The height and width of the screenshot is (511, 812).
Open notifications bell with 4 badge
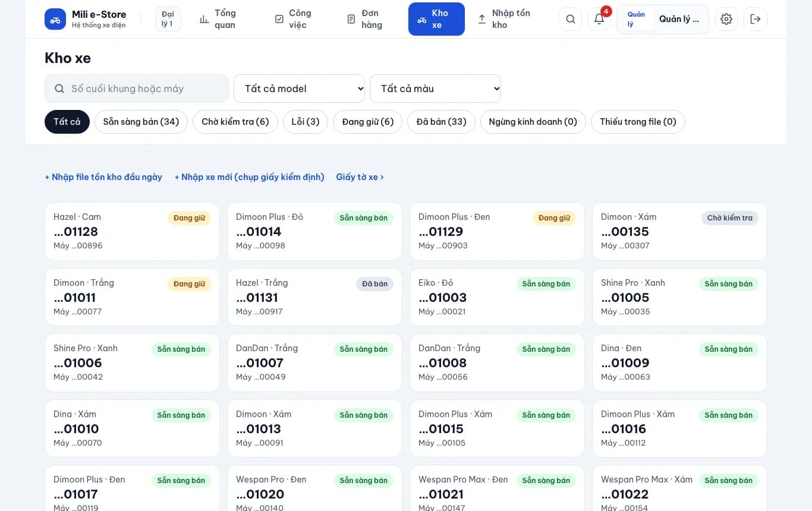pyautogui.click(x=599, y=19)
